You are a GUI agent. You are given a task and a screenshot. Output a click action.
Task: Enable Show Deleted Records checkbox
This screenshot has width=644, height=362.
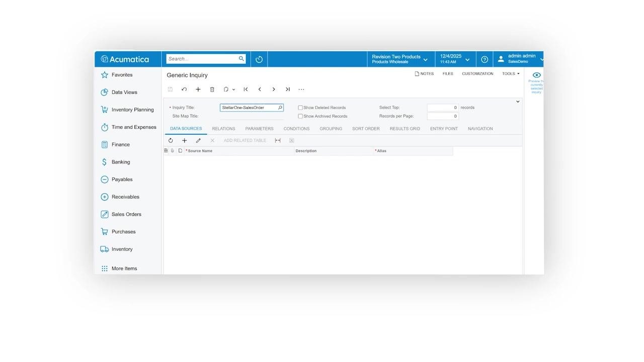click(x=300, y=108)
